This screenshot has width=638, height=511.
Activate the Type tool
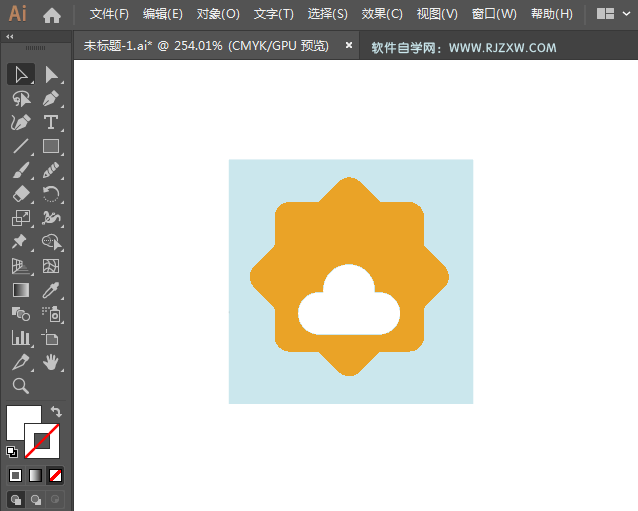[51, 122]
